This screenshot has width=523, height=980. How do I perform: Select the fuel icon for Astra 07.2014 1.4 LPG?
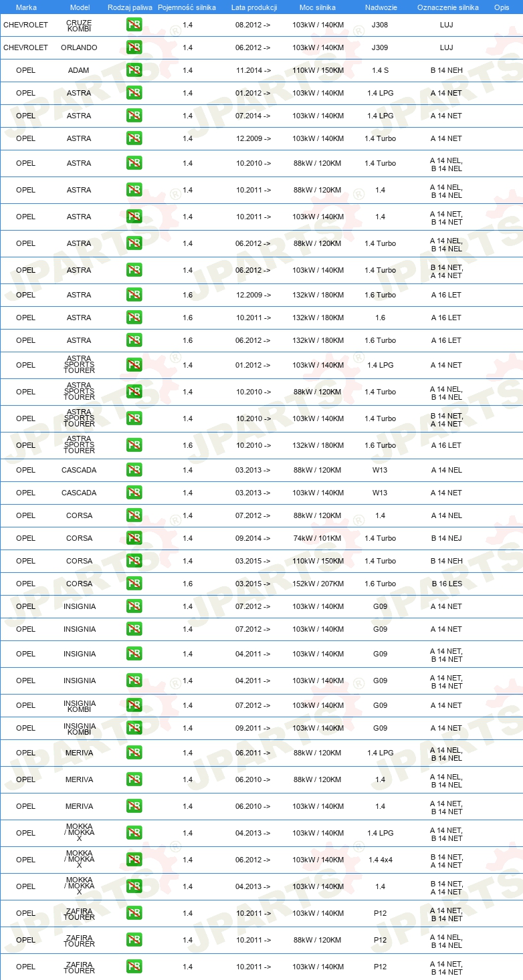pos(134,116)
